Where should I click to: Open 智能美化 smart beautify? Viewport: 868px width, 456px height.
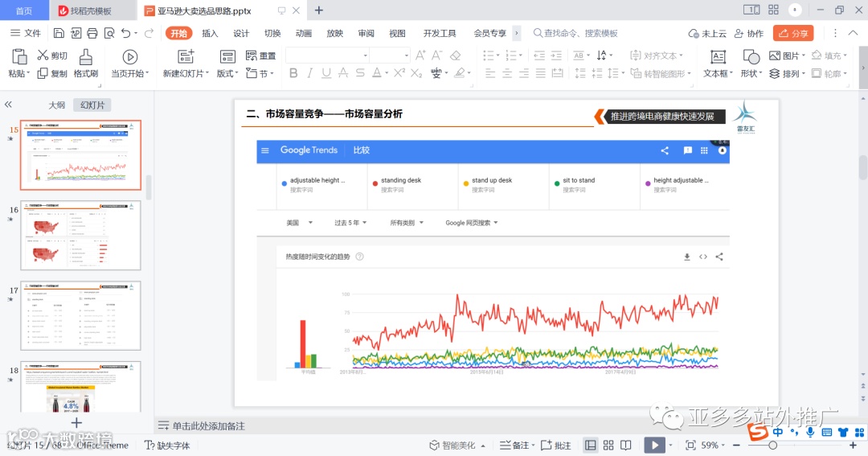click(457, 446)
